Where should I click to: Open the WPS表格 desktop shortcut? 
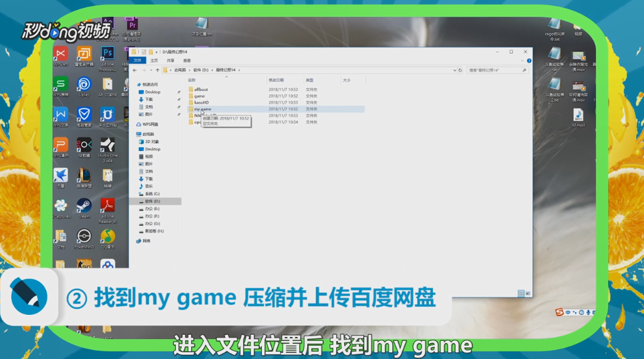(60, 87)
